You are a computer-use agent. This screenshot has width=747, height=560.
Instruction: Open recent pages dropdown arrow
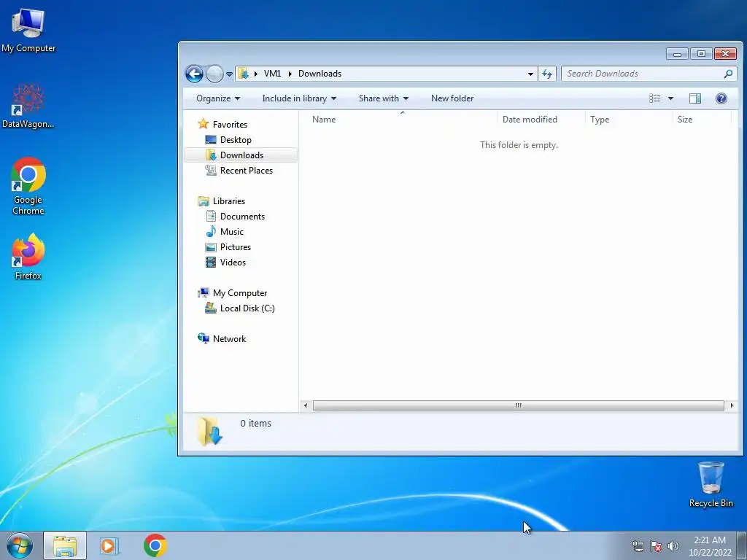229,74
